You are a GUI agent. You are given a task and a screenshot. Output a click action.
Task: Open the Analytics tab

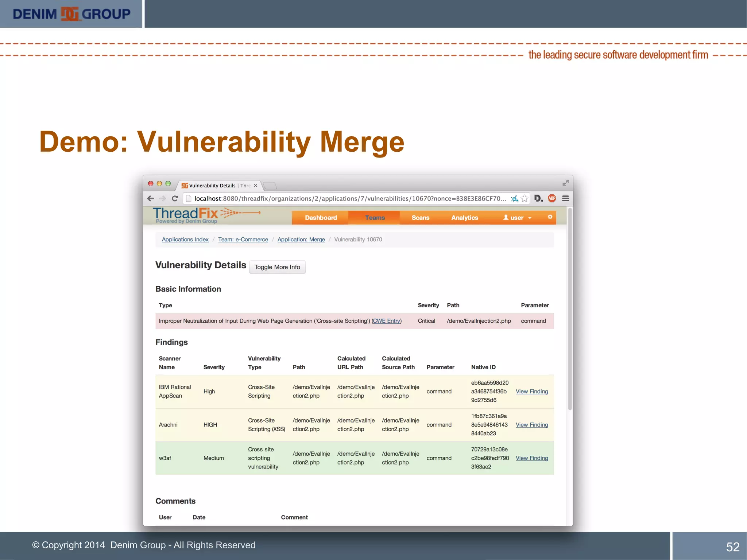tap(464, 218)
